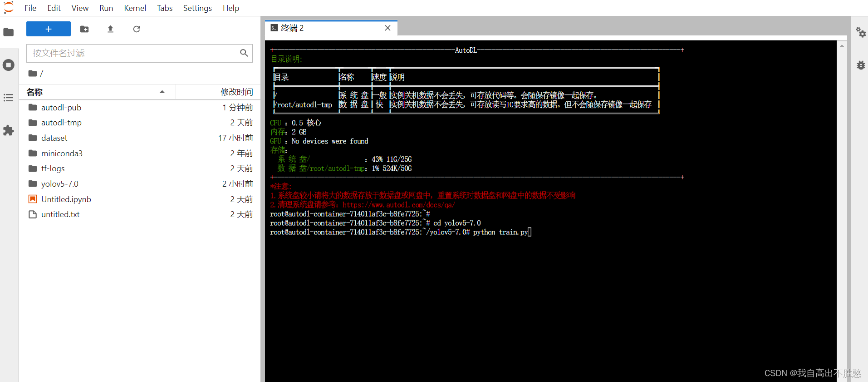The image size is (868, 382).
Task: Click the '43% 11G/25G' storage value
Action: pyautogui.click(x=392, y=159)
